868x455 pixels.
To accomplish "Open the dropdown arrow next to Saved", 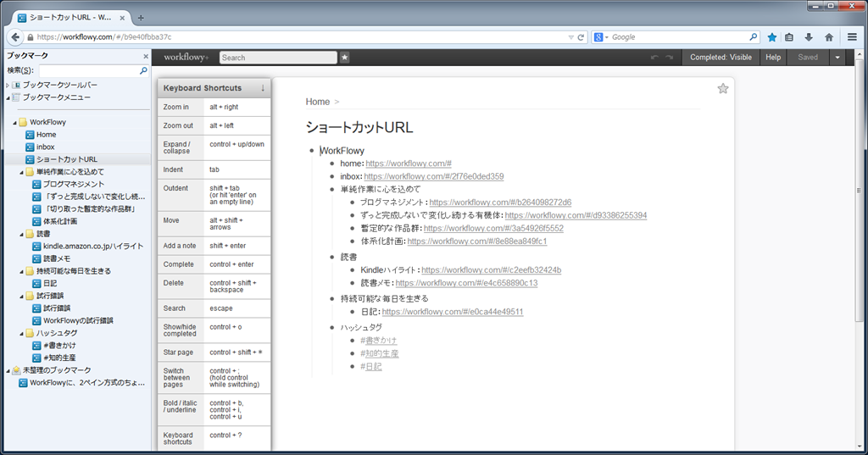I will (x=837, y=57).
